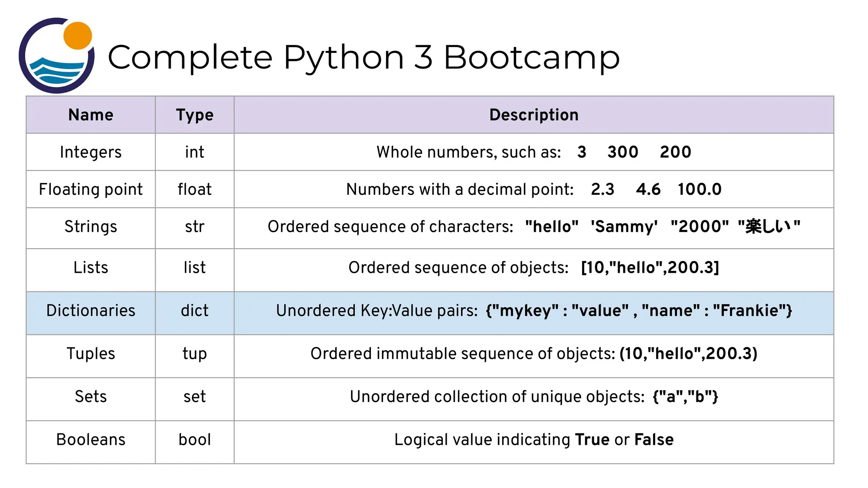
Task: Click the tup type cell
Action: tap(195, 354)
